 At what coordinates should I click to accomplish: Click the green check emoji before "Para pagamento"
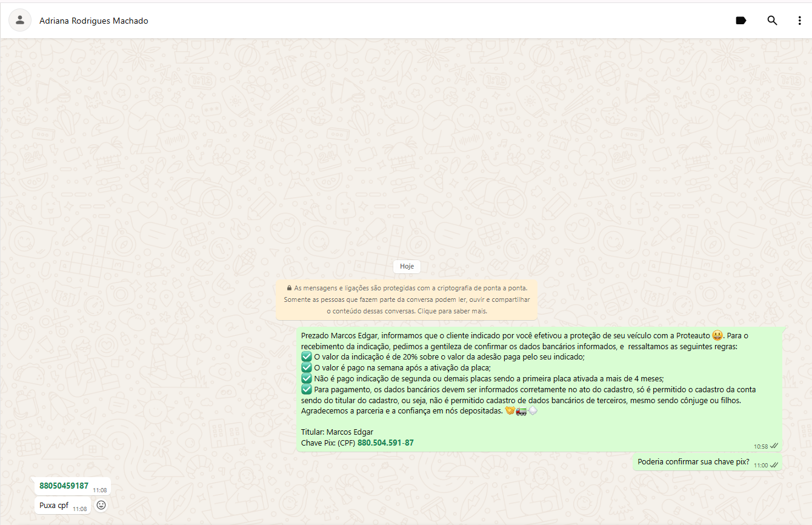click(x=307, y=389)
